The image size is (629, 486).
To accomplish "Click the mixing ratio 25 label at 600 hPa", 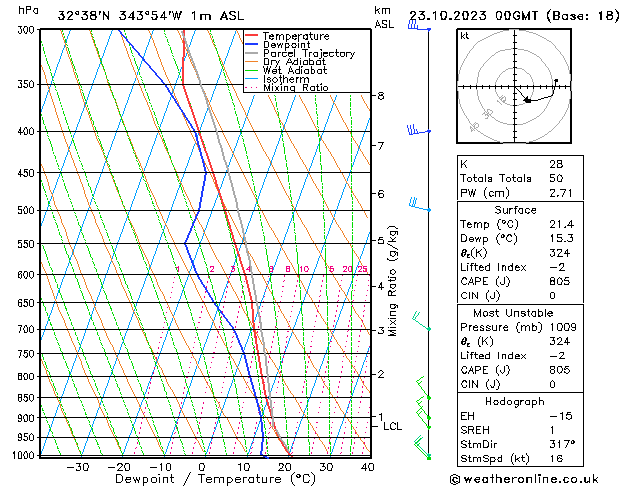I will coord(363,269).
